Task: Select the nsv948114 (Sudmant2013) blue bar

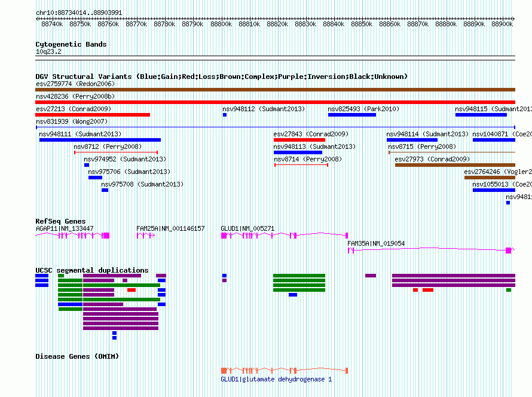Action: (412, 140)
